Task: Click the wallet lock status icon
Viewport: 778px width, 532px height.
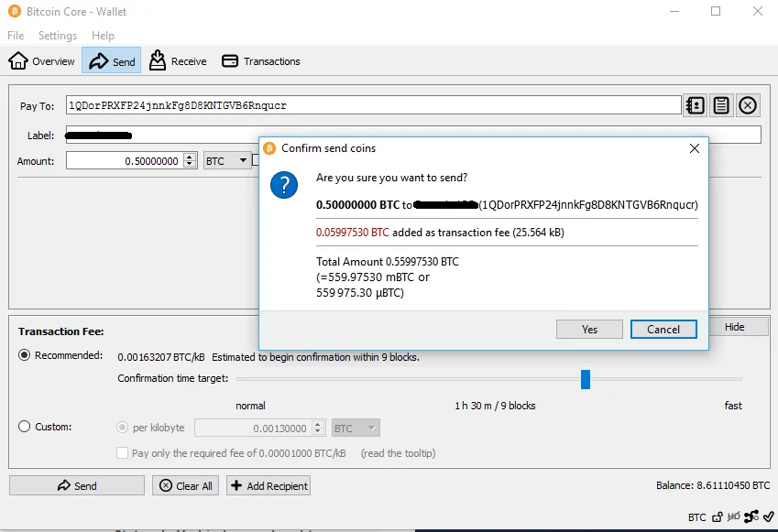Action: coord(718,517)
